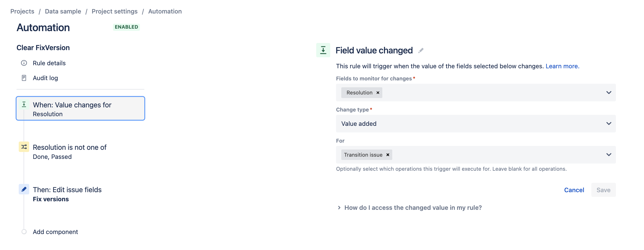This screenshot has height=250, width=644.
Task: Open the Fields to monitor dropdown
Action: [608, 93]
